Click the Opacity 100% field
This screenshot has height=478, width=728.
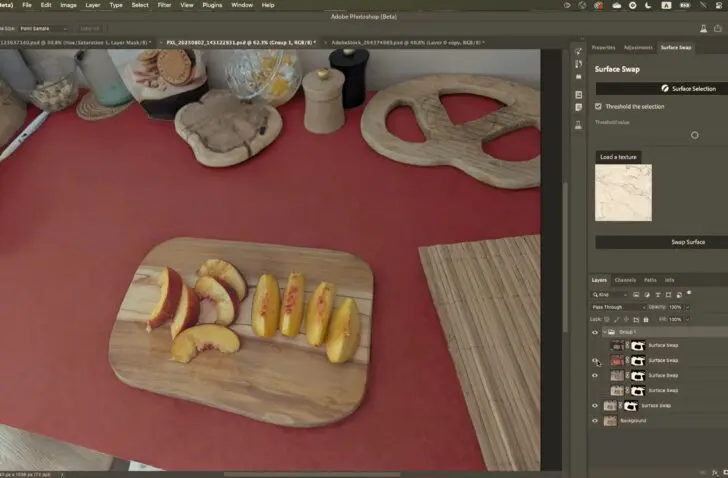click(676, 307)
